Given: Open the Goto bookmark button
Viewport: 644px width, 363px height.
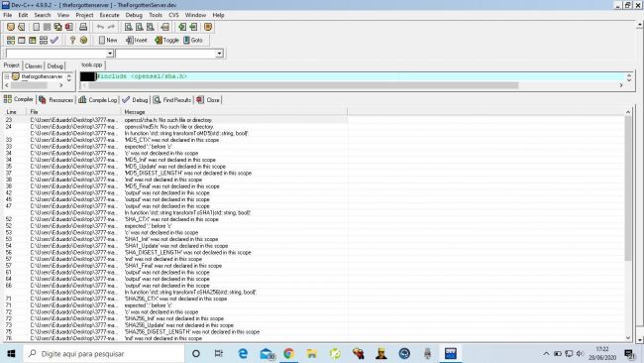Looking at the screenshot, I should point(193,40).
